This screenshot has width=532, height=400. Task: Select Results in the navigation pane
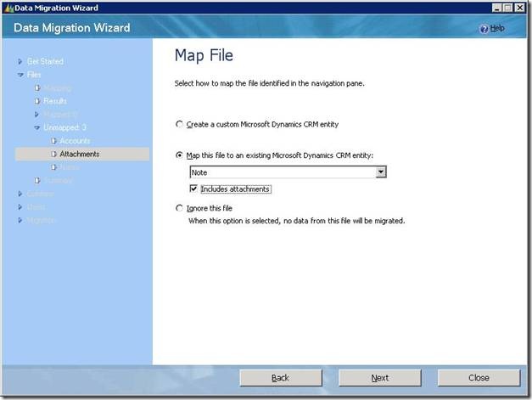tap(55, 101)
